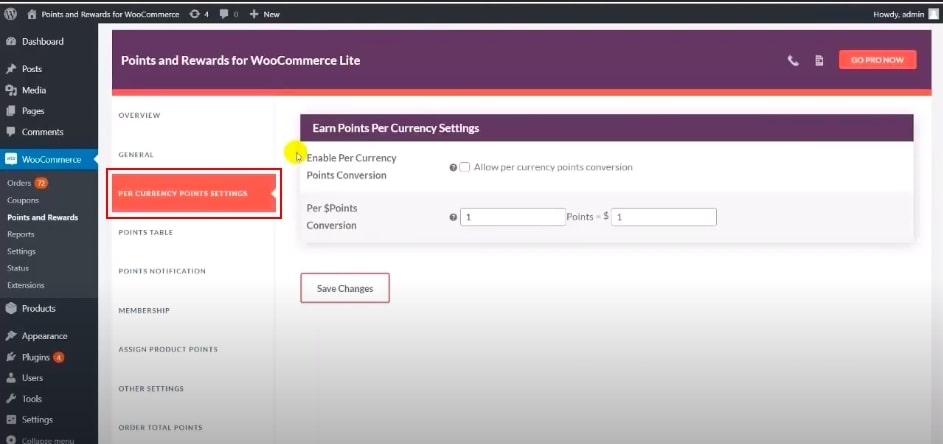
Task: Click the phone contact icon in header
Action: coord(793,60)
